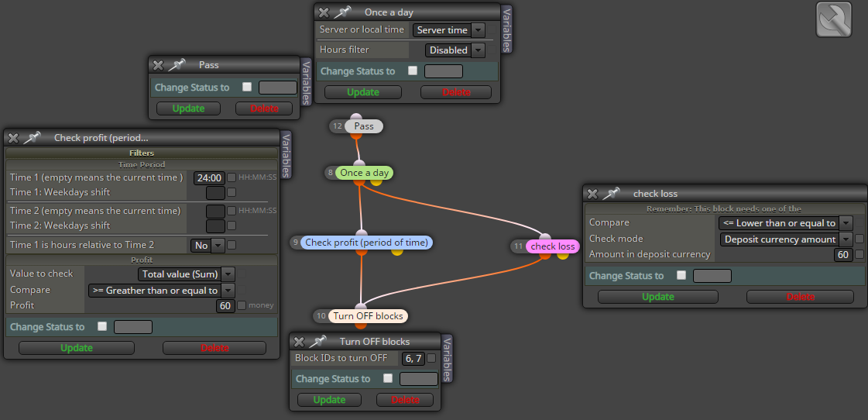Click Delete in Turn OFF blocks panel
Screen dimensions: 868x420
click(405, 400)
